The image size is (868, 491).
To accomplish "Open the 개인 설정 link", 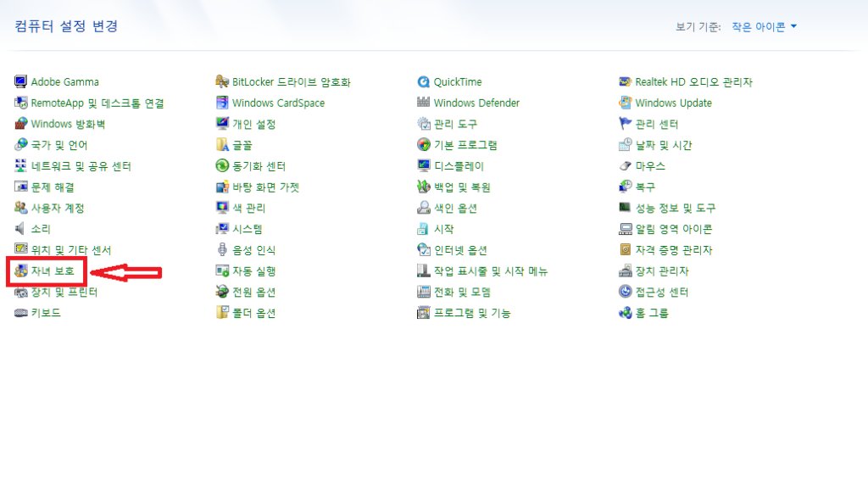I will pos(253,124).
